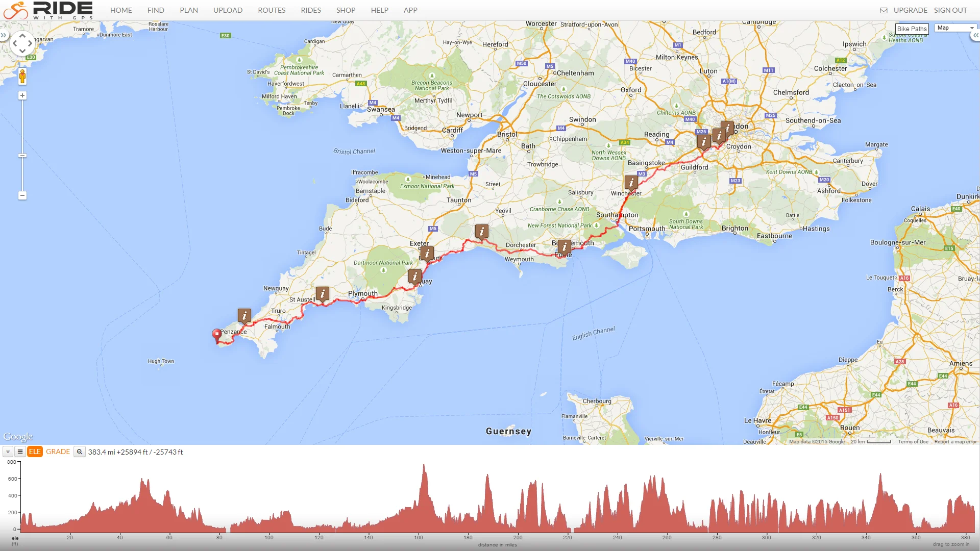Collapse the elevation profile panel
This screenshot has height=551, width=980.
coord(8,452)
